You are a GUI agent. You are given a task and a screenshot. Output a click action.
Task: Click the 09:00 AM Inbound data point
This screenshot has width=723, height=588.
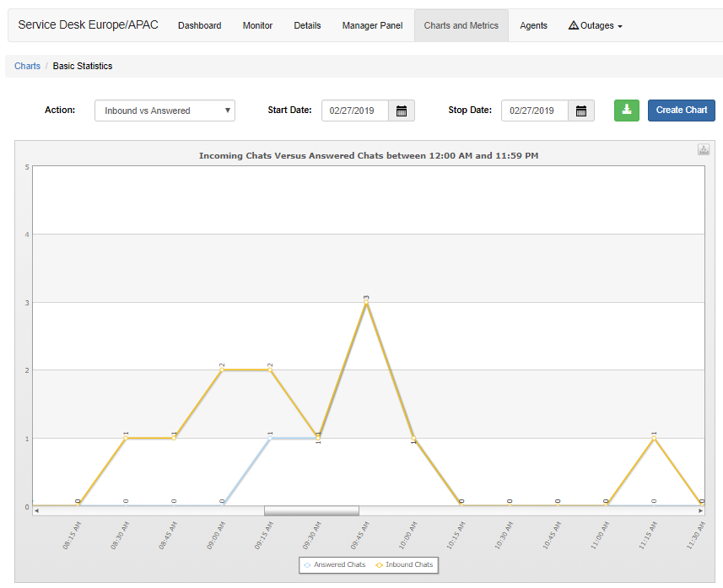tap(222, 370)
